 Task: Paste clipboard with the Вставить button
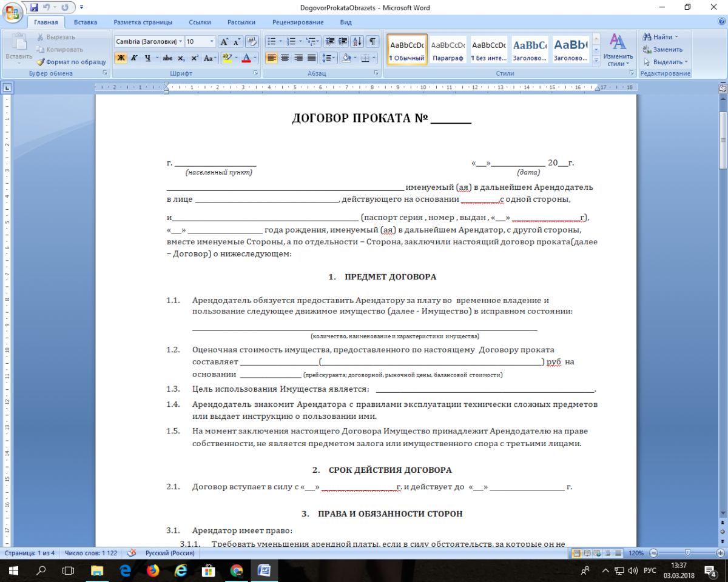click(19, 49)
